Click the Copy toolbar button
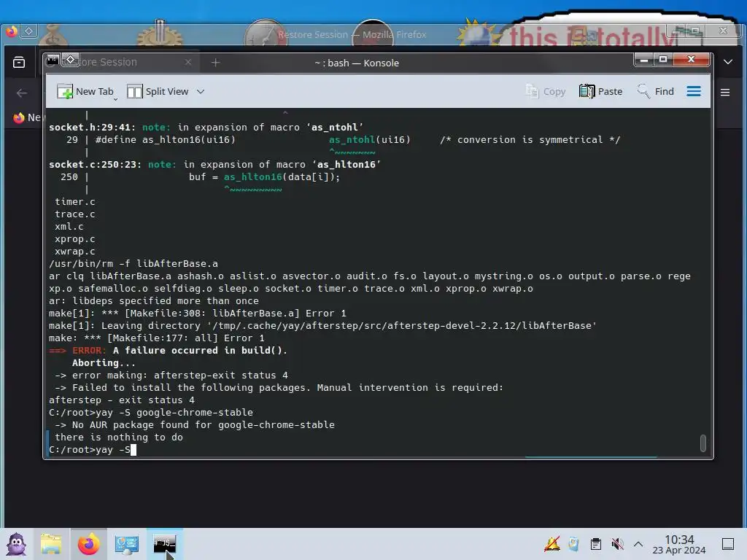747x560 pixels. click(x=546, y=91)
